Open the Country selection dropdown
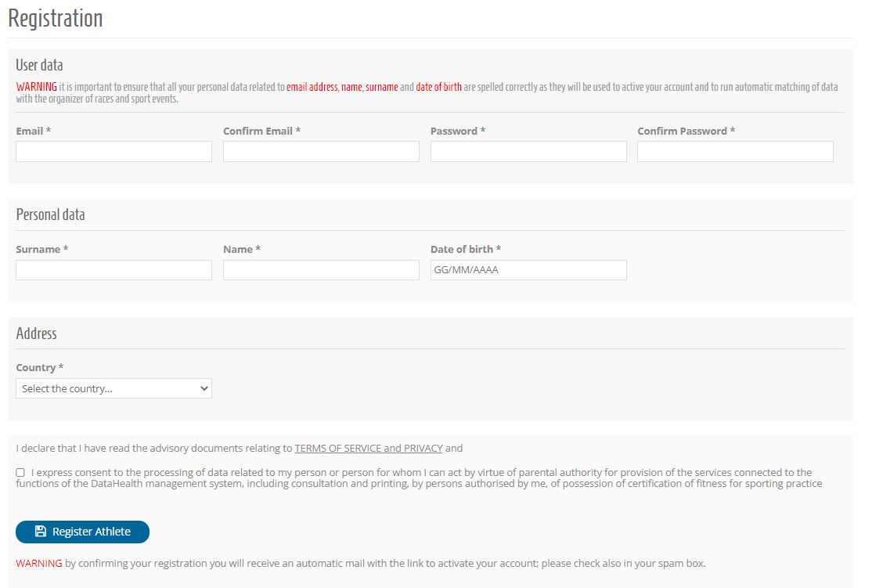 point(114,388)
